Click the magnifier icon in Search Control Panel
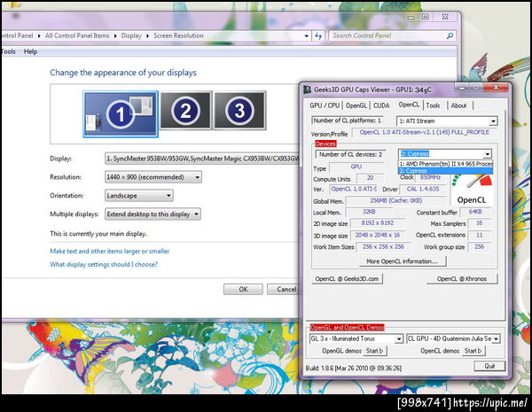The image size is (532, 412). click(x=450, y=35)
